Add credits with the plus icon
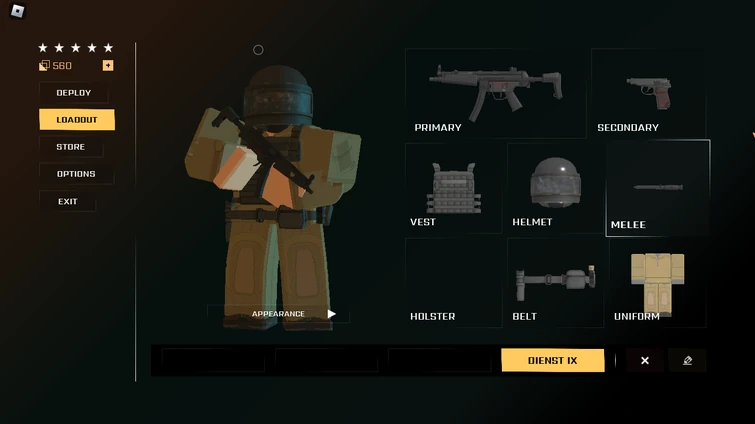The image size is (755, 424). [x=108, y=65]
